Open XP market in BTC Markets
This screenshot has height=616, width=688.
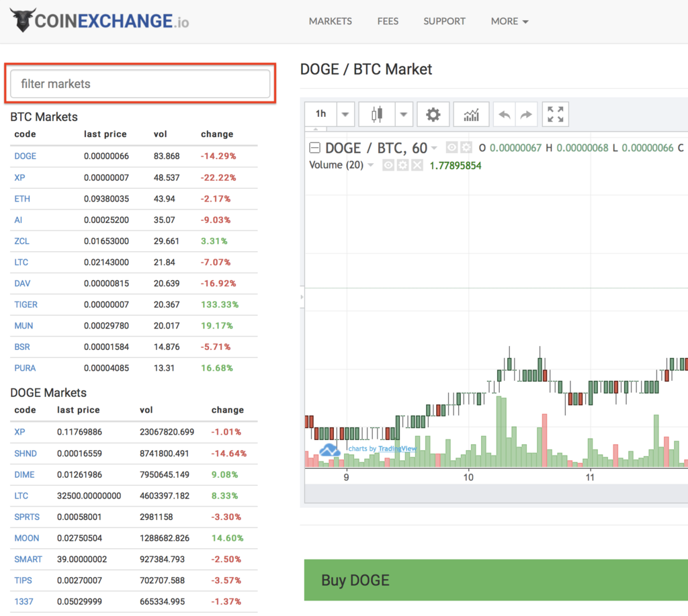[19, 177]
